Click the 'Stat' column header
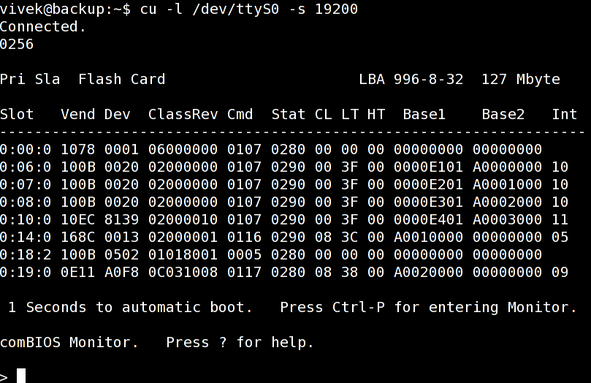This screenshot has height=383, width=591. [x=288, y=114]
